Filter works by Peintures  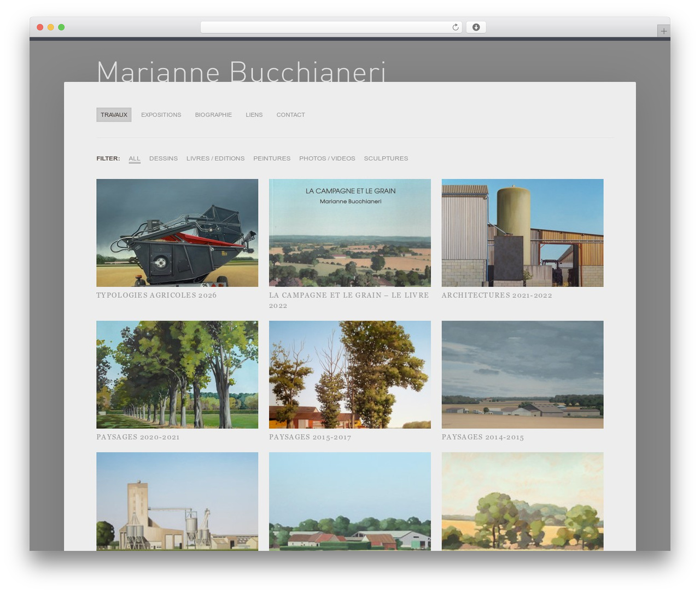pyautogui.click(x=272, y=159)
